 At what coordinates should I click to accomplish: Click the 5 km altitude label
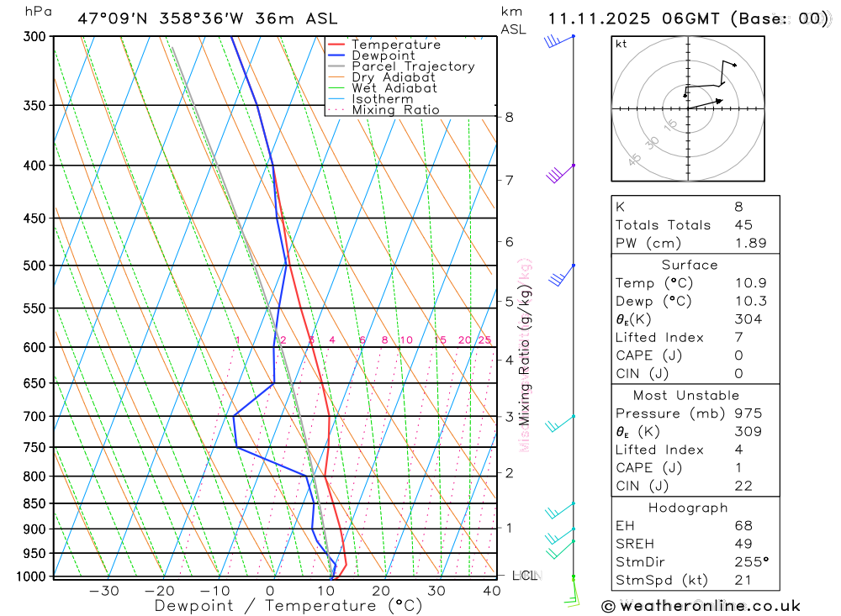click(x=509, y=302)
